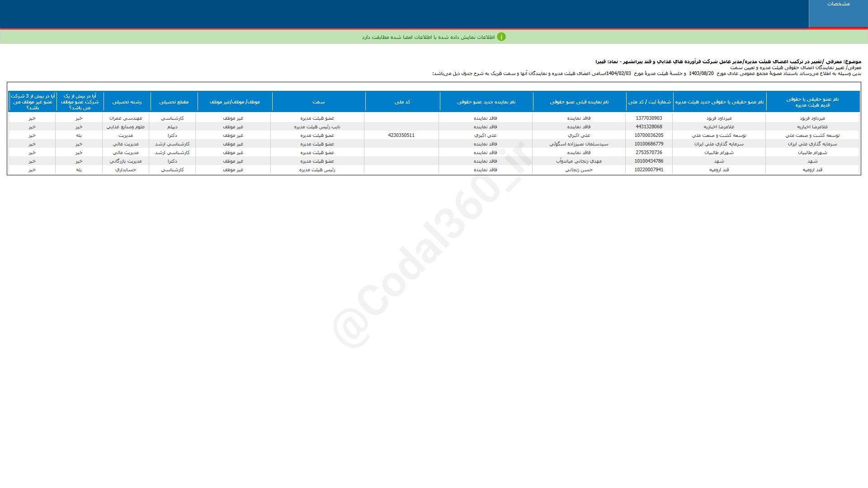Select registration number 4431328068
Image resolution: width=868 pixels, height=488 pixels.
tap(649, 127)
